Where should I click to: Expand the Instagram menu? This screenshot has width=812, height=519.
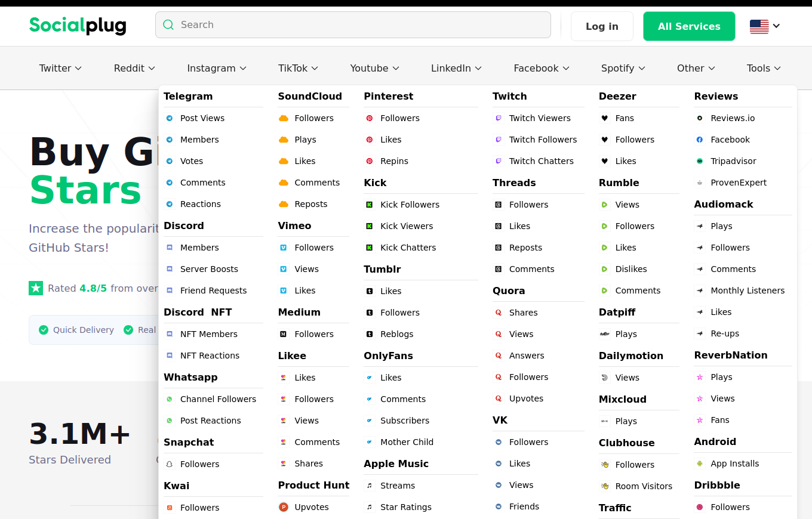click(217, 68)
